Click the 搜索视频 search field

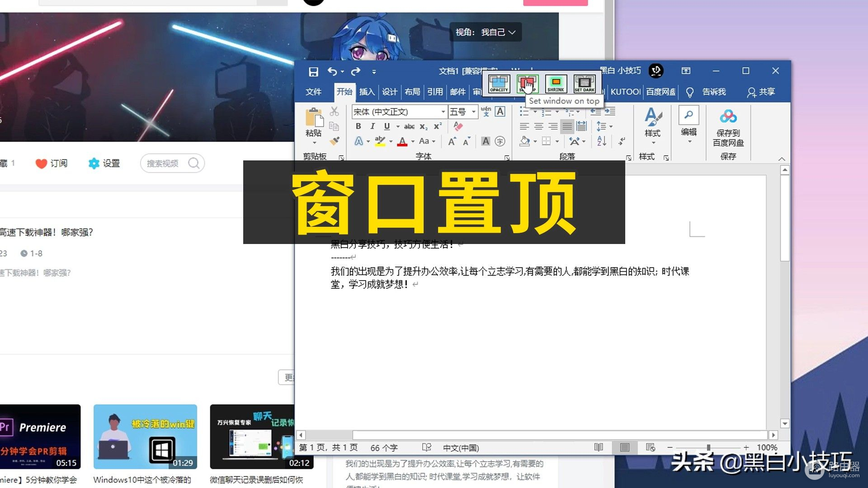(163, 163)
